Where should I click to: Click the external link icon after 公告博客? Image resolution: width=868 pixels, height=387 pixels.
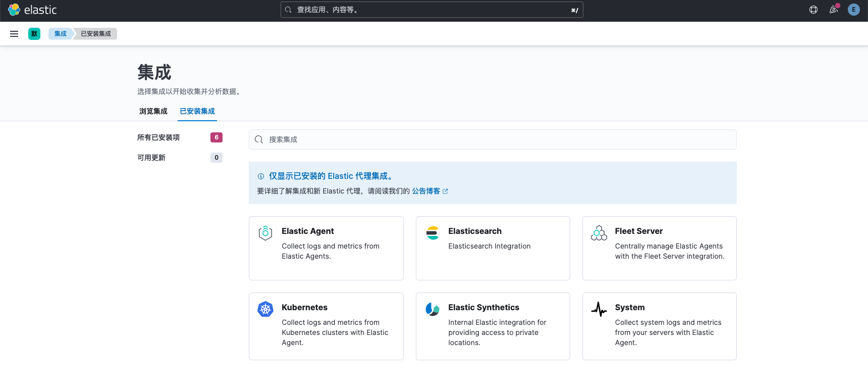tap(445, 191)
